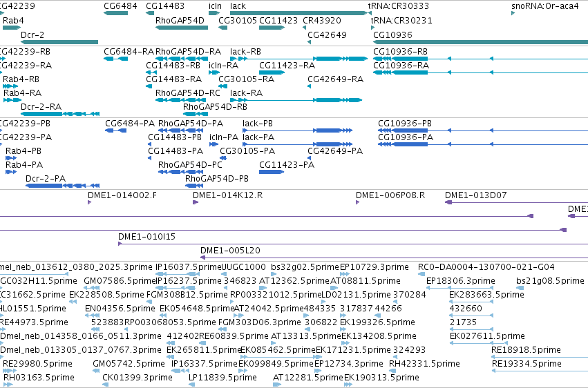The image size is (588, 388).
Task: Click transcript icln-RA
Action: tap(214, 72)
